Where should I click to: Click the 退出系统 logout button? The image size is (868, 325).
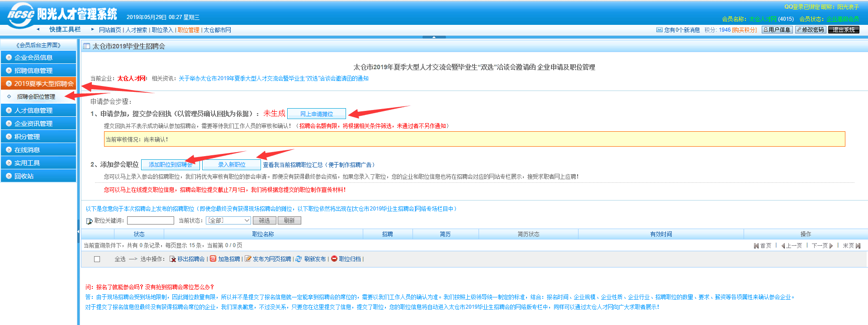[x=844, y=30]
